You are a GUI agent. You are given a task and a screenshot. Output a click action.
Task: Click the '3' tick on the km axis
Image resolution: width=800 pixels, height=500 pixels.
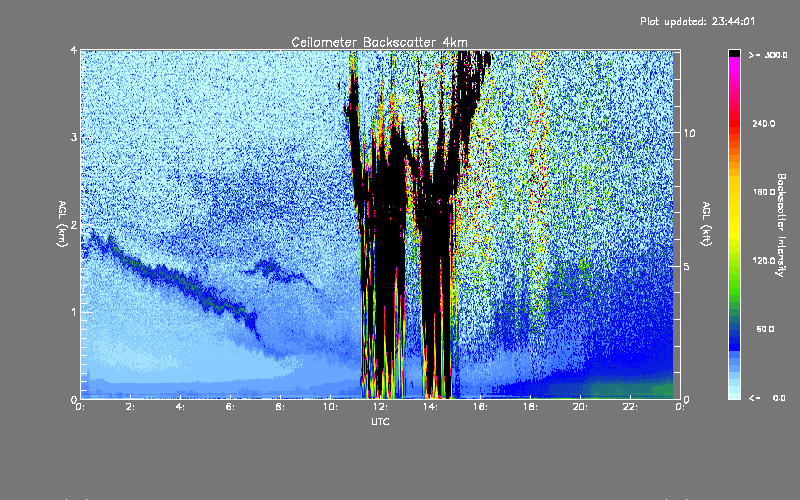(x=74, y=137)
